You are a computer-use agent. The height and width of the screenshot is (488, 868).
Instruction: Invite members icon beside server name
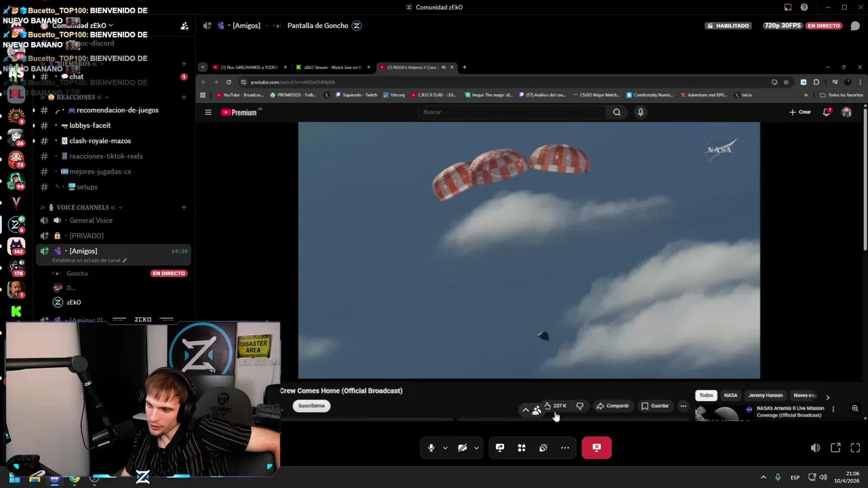pyautogui.click(x=184, y=26)
